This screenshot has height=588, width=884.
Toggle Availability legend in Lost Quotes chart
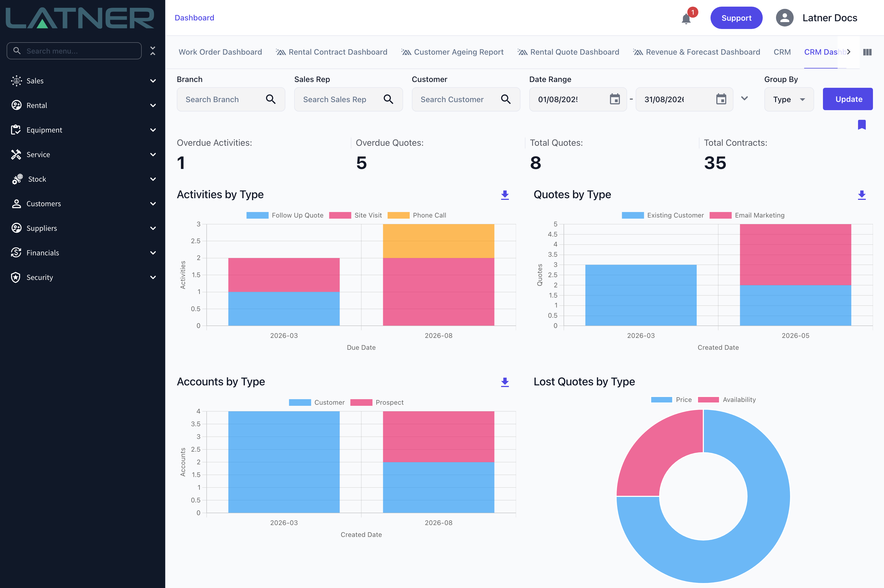727,400
